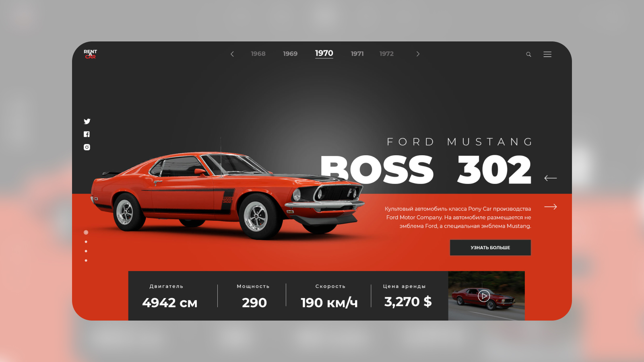Image resolution: width=644 pixels, height=362 pixels.
Task: Select the 1968 year tab
Action: point(258,54)
